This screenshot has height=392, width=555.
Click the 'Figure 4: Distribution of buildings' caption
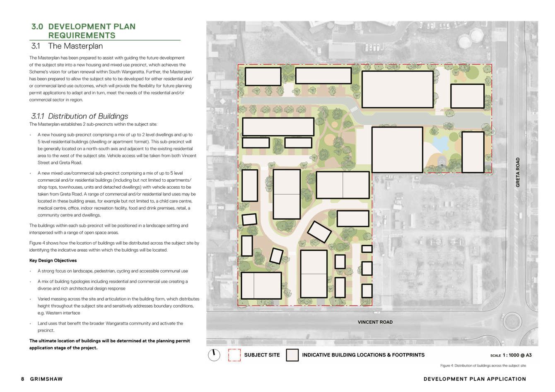click(483, 366)
